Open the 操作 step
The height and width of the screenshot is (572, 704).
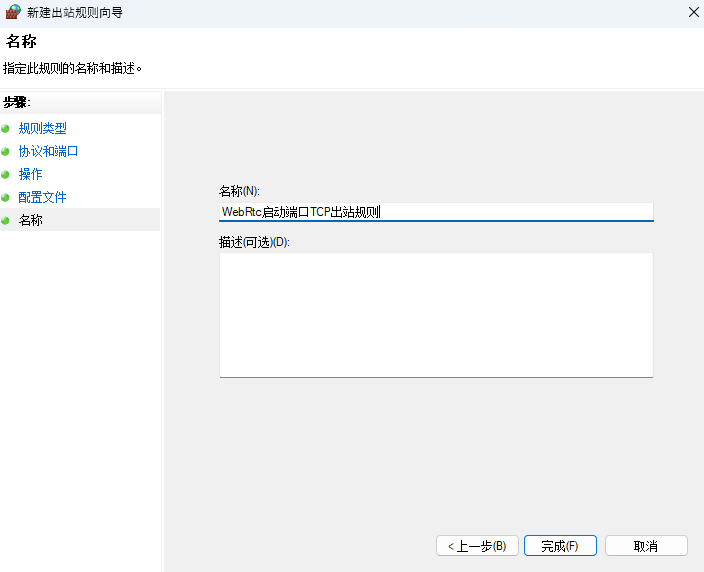[x=30, y=174]
